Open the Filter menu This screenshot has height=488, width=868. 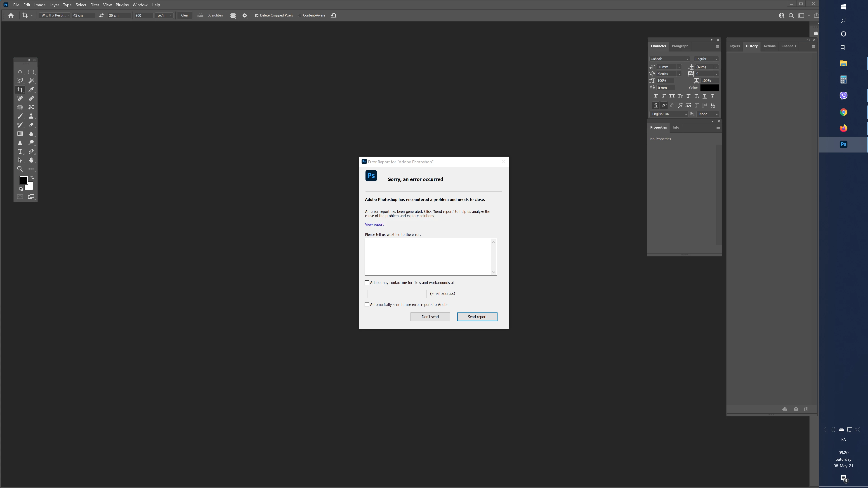[94, 5]
